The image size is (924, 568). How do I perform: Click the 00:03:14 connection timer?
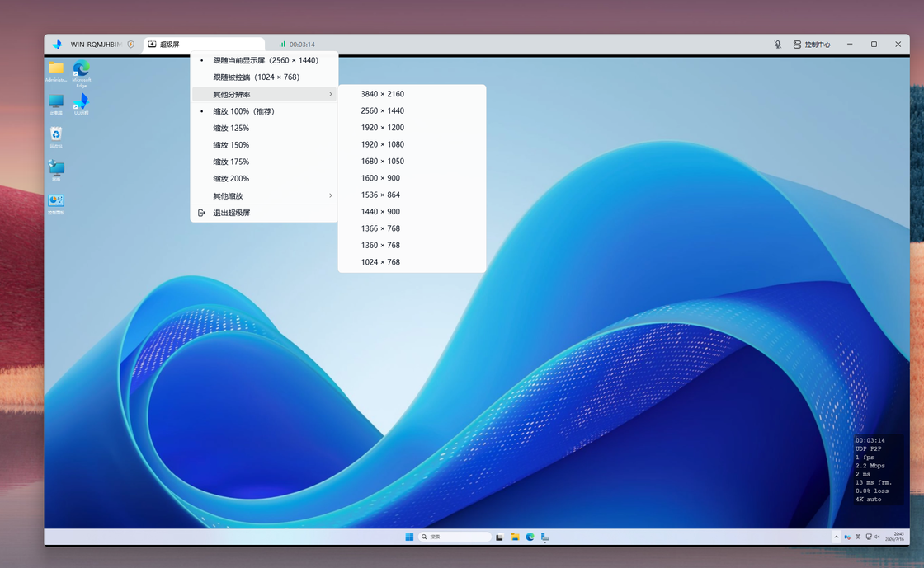coord(302,45)
